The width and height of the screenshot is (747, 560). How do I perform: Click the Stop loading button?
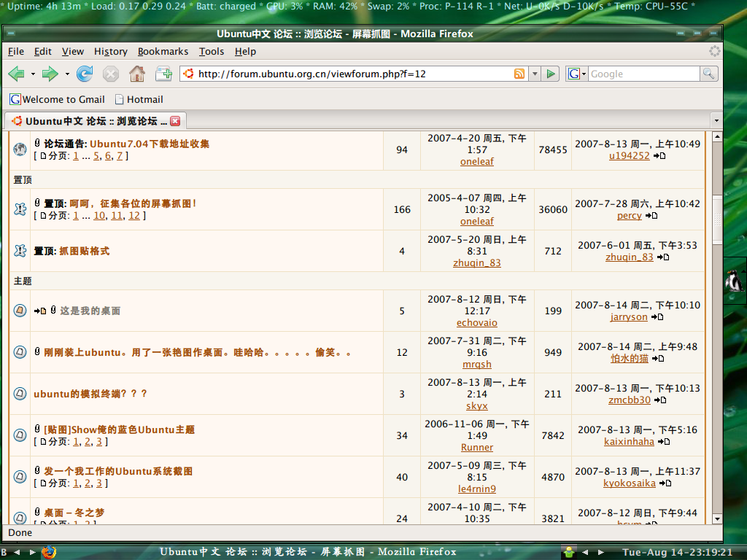coord(111,74)
